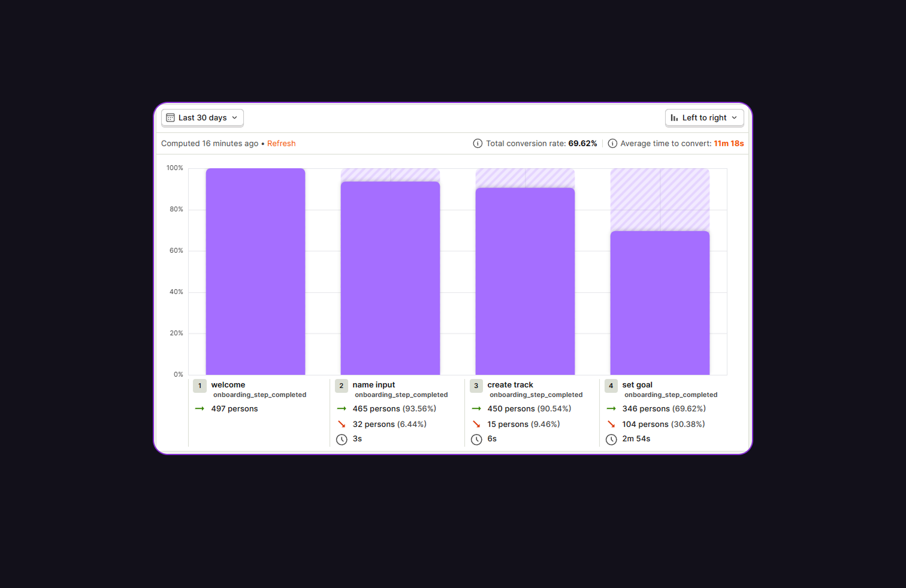Click striped drop-off area above set goal bar

pos(660,200)
